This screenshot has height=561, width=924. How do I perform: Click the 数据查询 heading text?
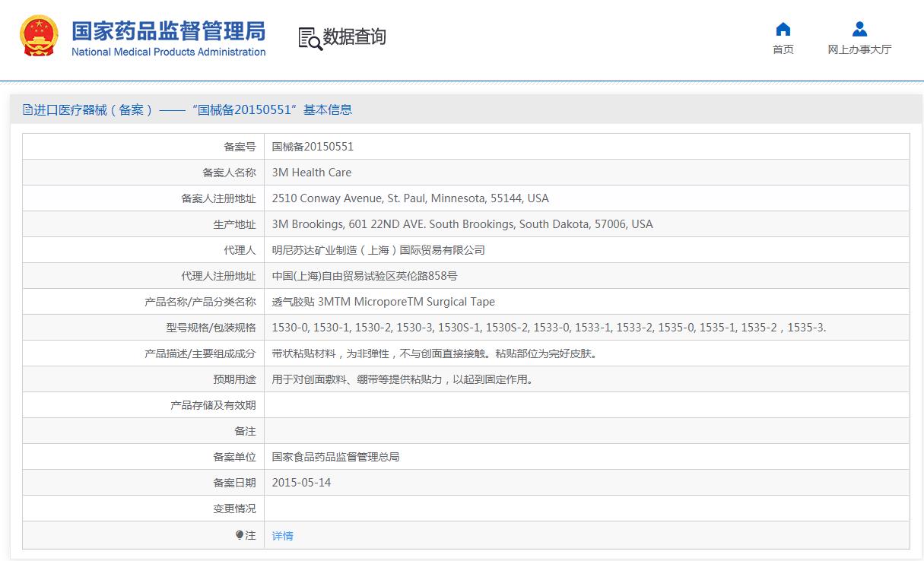[x=354, y=36]
